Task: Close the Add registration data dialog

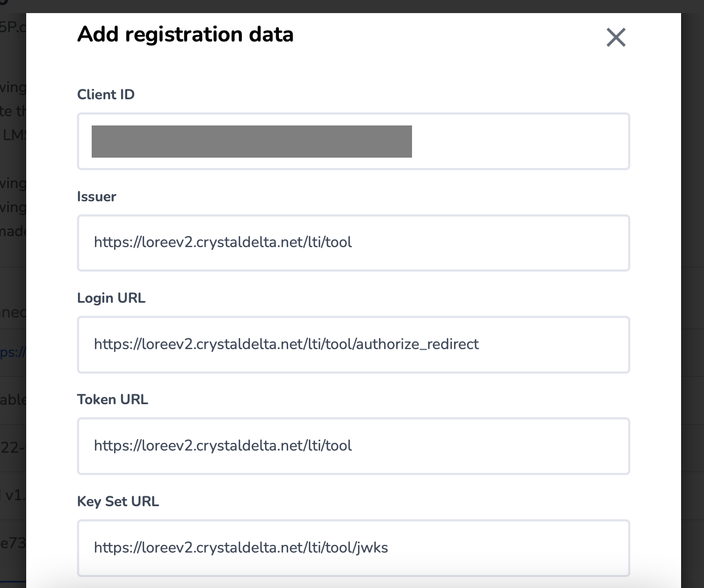Action: pyautogui.click(x=616, y=38)
